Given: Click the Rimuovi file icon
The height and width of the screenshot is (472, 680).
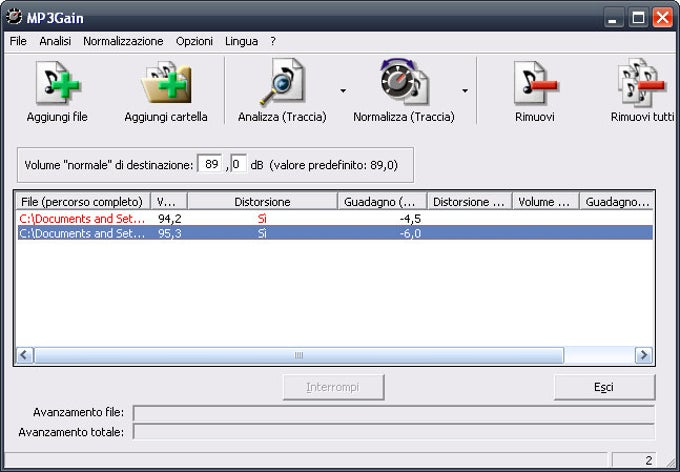Looking at the screenshot, I should [x=535, y=82].
